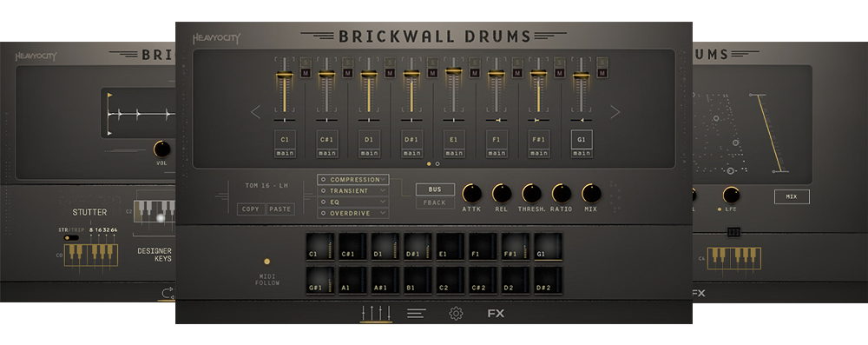Solo the F#1 mixer channel
Viewport: 868px width, 345px height.
tap(559, 62)
